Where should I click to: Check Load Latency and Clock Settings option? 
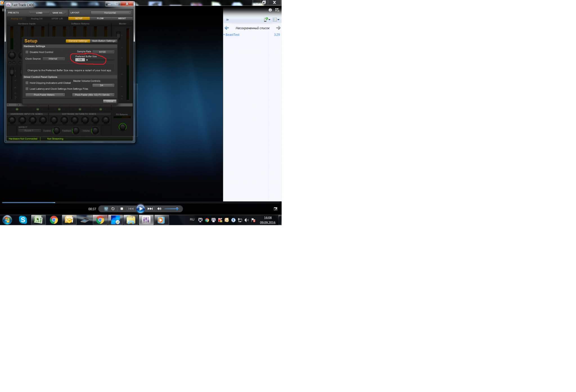(27, 89)
